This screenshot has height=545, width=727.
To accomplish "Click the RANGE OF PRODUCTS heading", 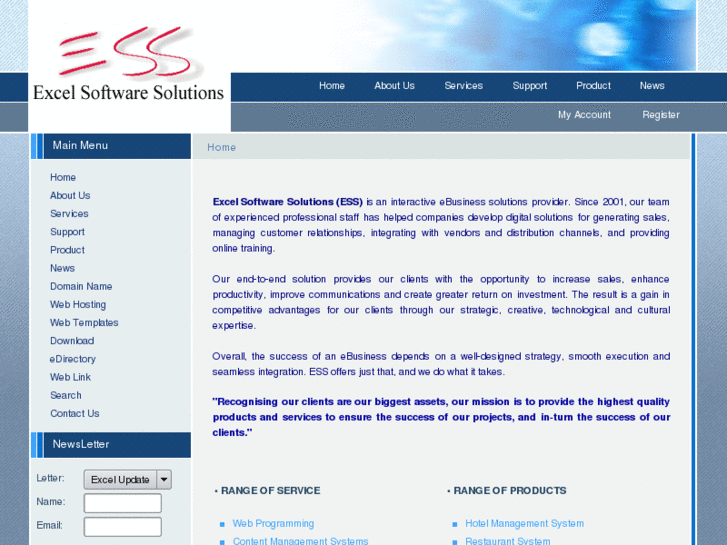I will (510, 491).
